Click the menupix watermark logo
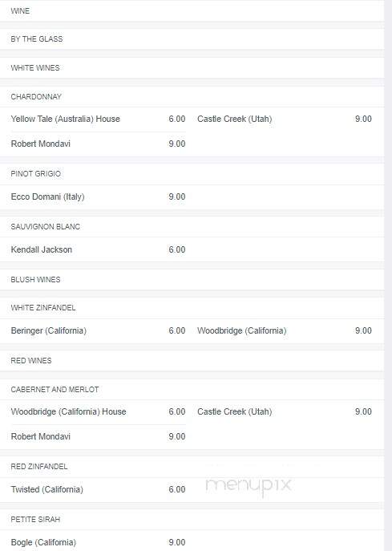This screenshot has height=551, width=392. [249, 486]
